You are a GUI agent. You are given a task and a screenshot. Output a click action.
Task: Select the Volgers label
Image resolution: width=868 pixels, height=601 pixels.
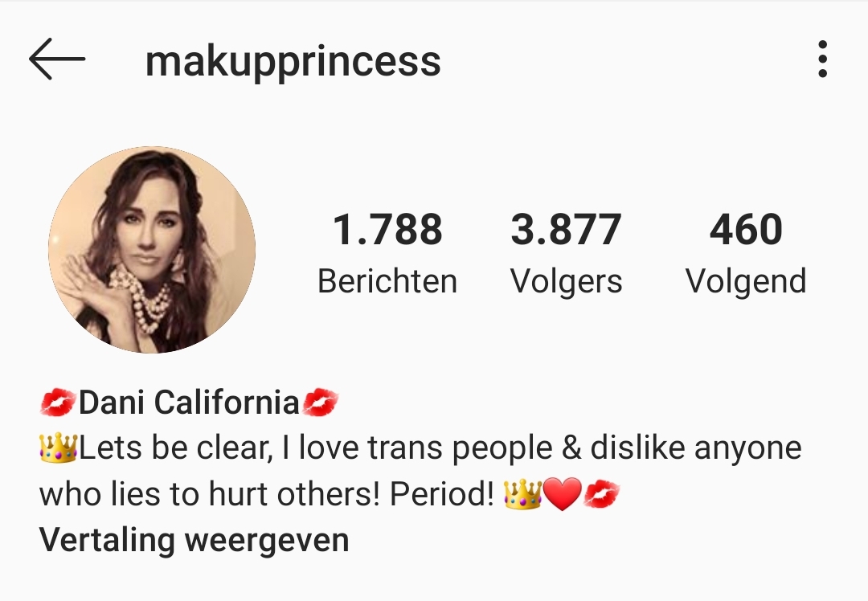pos(566,282)
